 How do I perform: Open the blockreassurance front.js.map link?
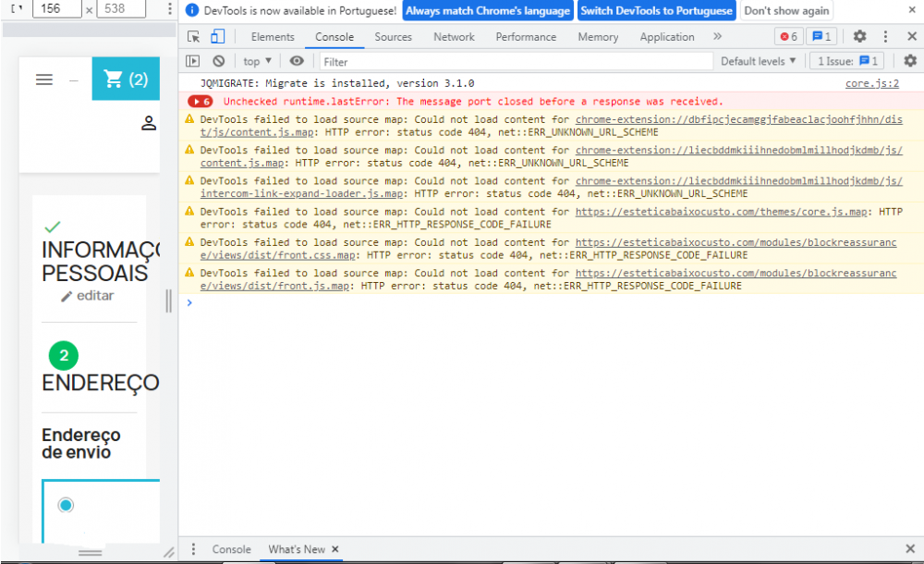tap(548, 279)
